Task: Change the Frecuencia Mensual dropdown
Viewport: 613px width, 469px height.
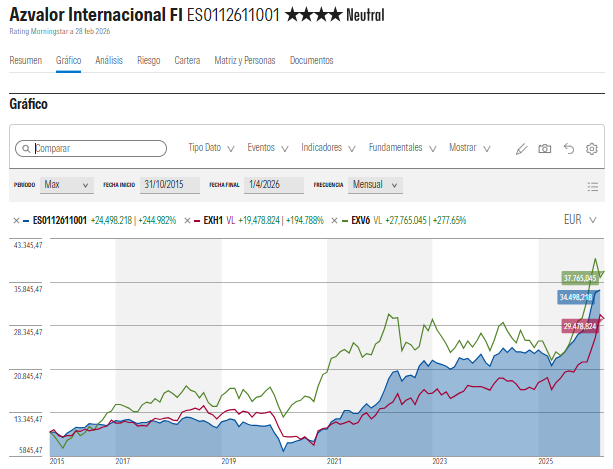Action: coord(376,185)
